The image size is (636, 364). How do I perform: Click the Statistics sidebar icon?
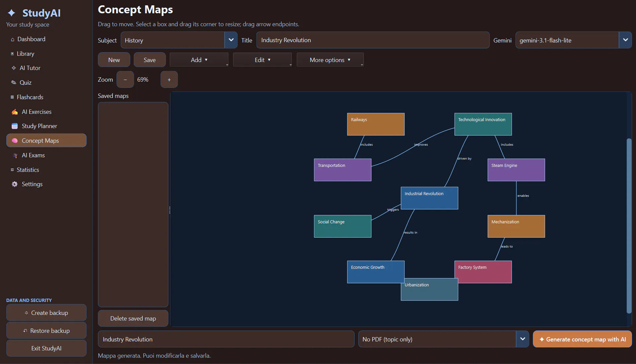point(12,170)
